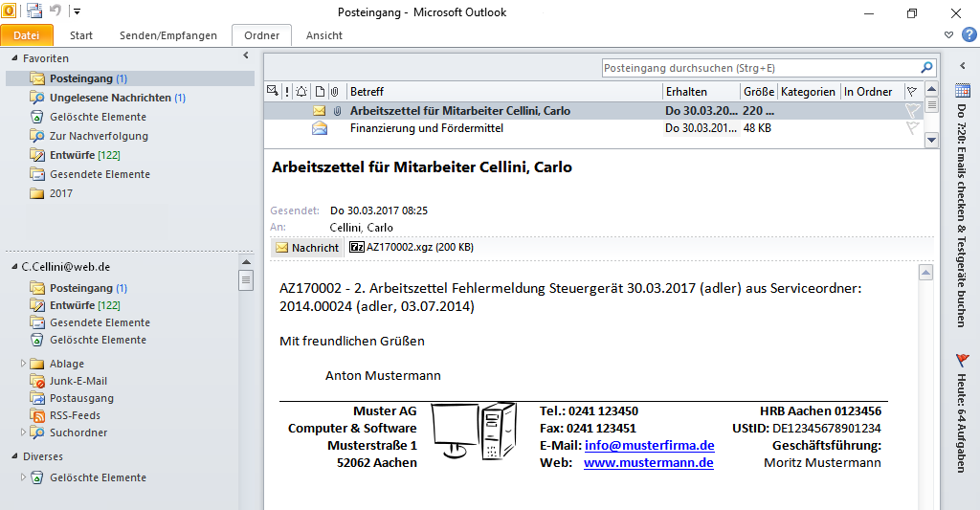Open the Customize Quick Access Toolbar dropdown

pos(77,12)
